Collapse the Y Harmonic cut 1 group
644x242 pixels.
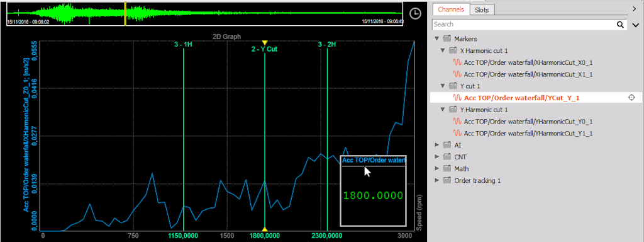click(443, 110)
